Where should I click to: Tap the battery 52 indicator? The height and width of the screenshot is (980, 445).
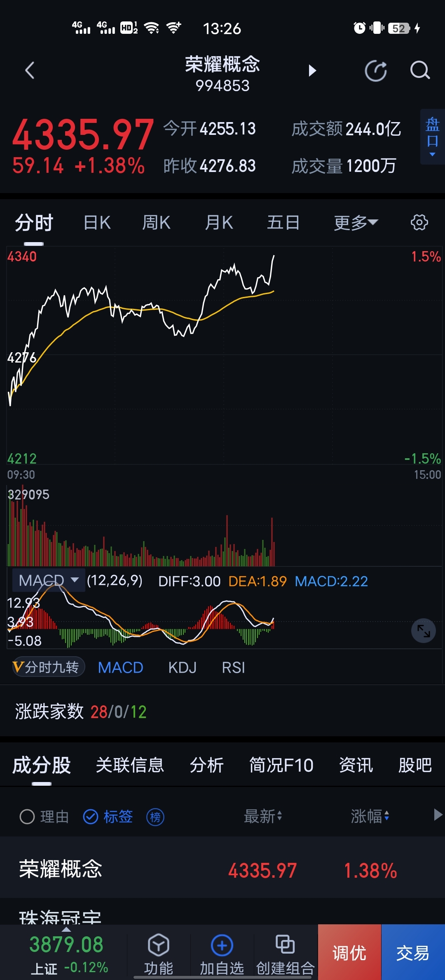pos(399,28)
